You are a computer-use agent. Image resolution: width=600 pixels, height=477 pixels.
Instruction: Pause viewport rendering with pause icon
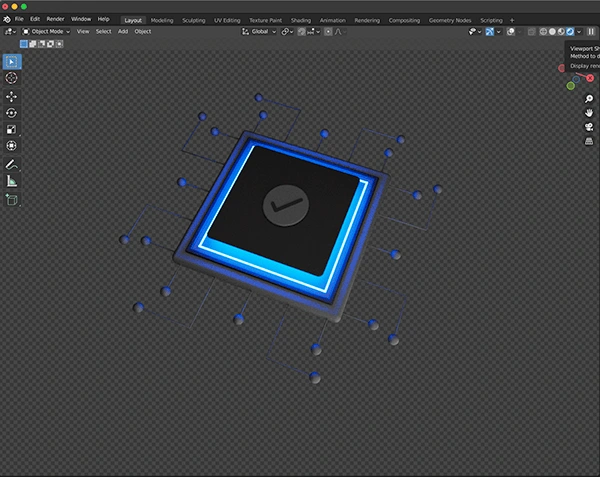[x=591, y=31]
